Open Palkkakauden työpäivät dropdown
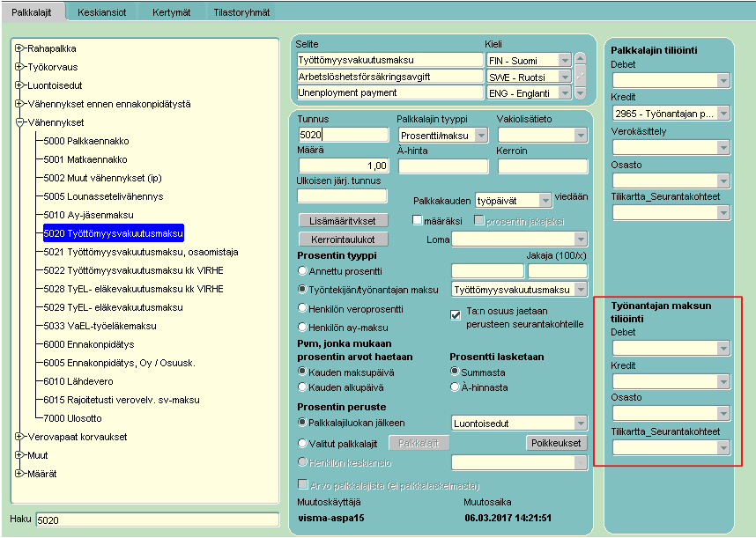The height and width of the screenshot is (538, 756). click(545, 201)
